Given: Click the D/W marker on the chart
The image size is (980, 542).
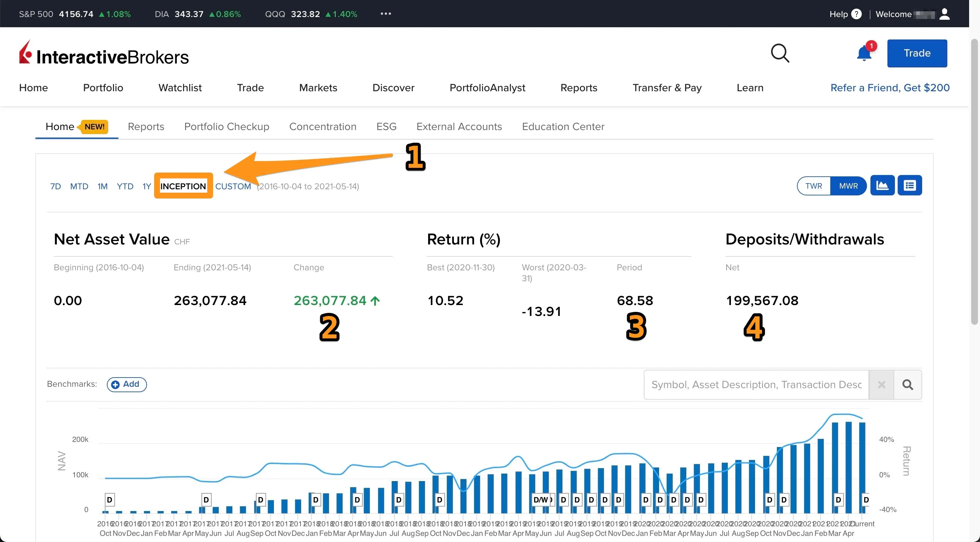Looking at the screenshot, I should 541,499.
